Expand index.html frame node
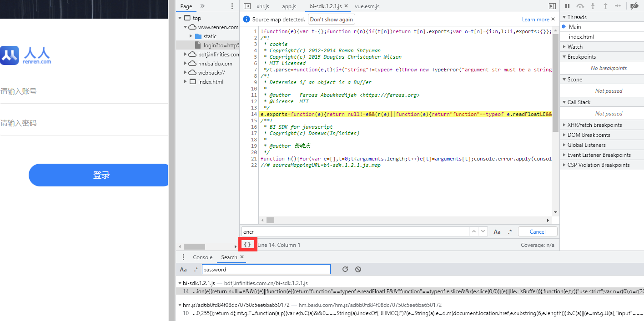644x321 pixels. click(x=186, y=82)
